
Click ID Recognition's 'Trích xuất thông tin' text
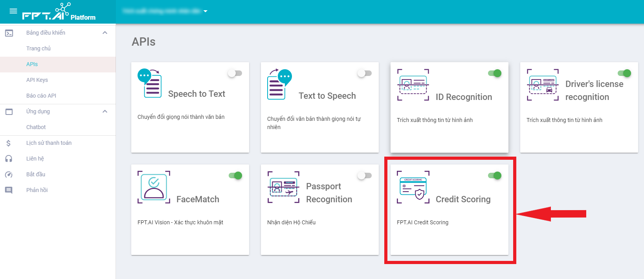[435, 120]
